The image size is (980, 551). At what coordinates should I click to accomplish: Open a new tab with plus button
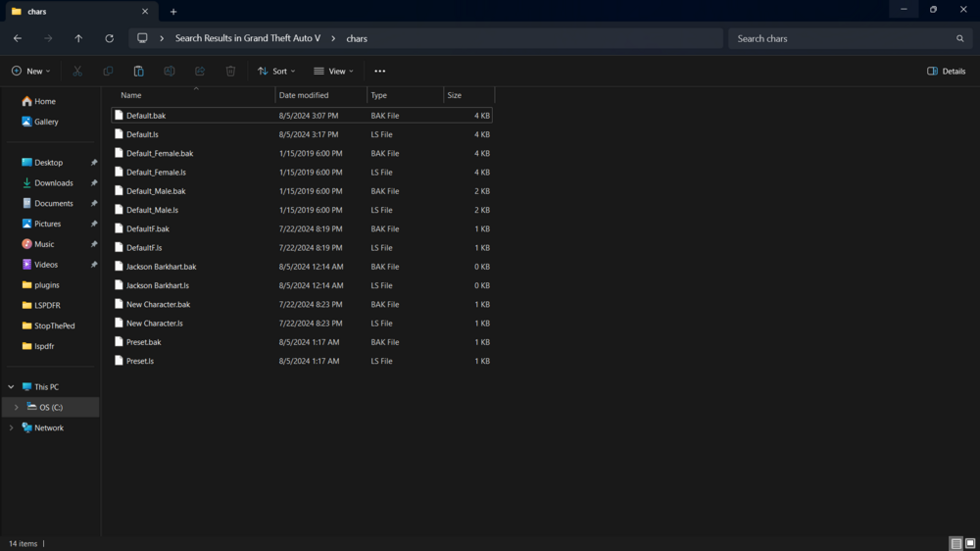point(173,11)
